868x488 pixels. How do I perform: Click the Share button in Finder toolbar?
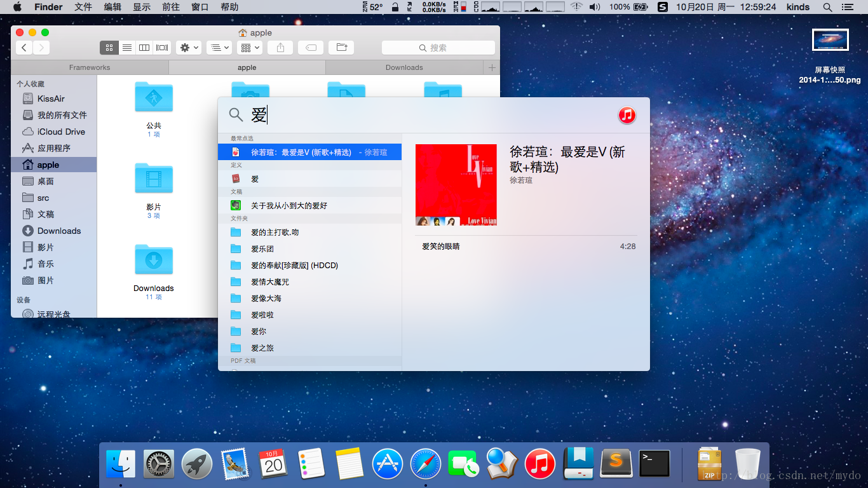(280, 48)
